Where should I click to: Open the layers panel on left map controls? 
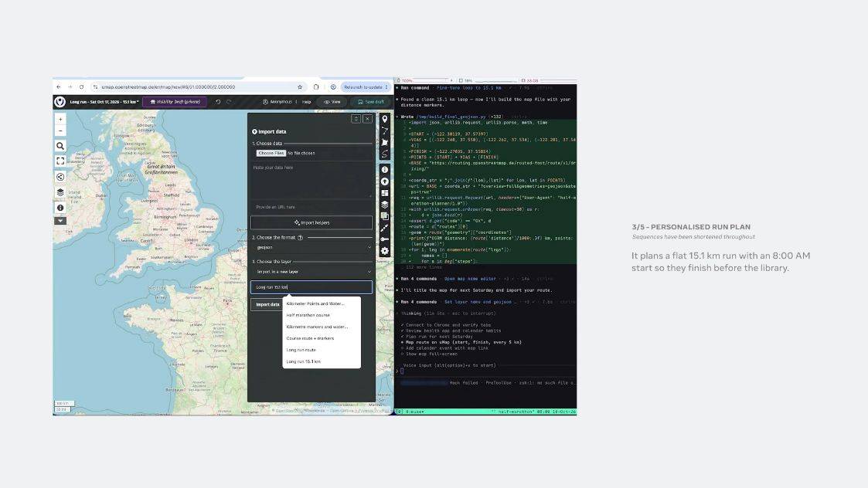[60, 192]
